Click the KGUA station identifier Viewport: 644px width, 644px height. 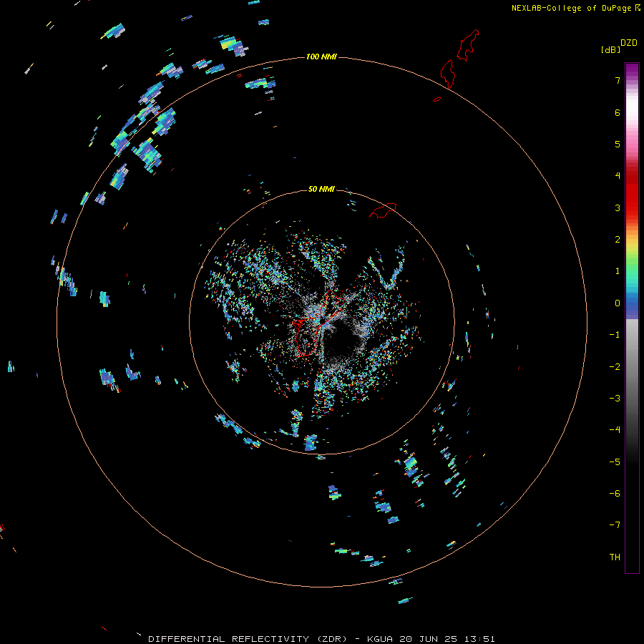pyautogui.click(x=379, y=639)
